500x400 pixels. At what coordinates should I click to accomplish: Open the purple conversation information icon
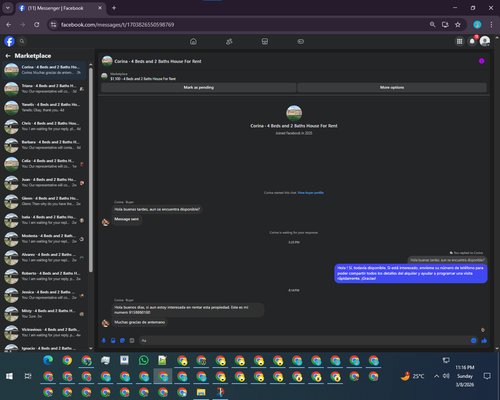[x=481, y=61]
